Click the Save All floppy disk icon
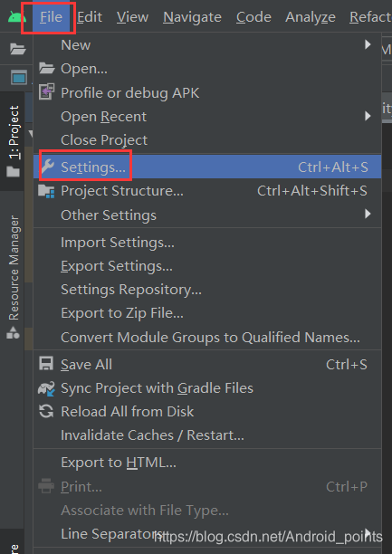This screenshot has height=554, width=392. [46, 364]
